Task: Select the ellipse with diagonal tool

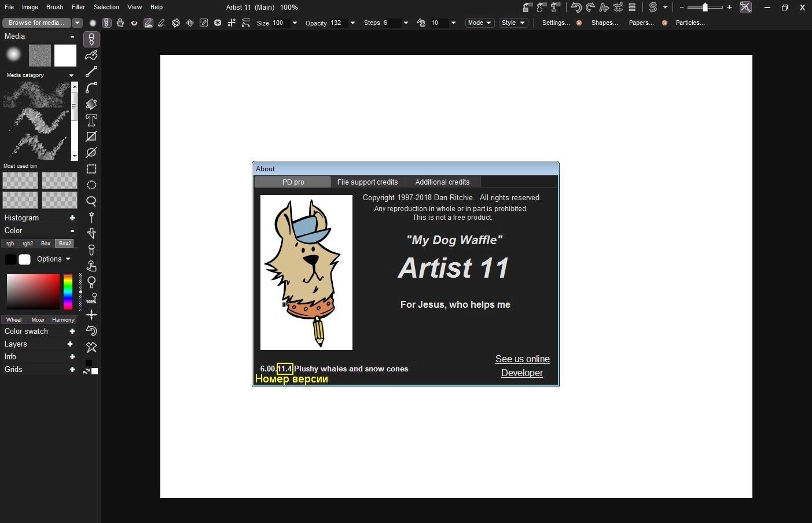Action: coord(91,153)
